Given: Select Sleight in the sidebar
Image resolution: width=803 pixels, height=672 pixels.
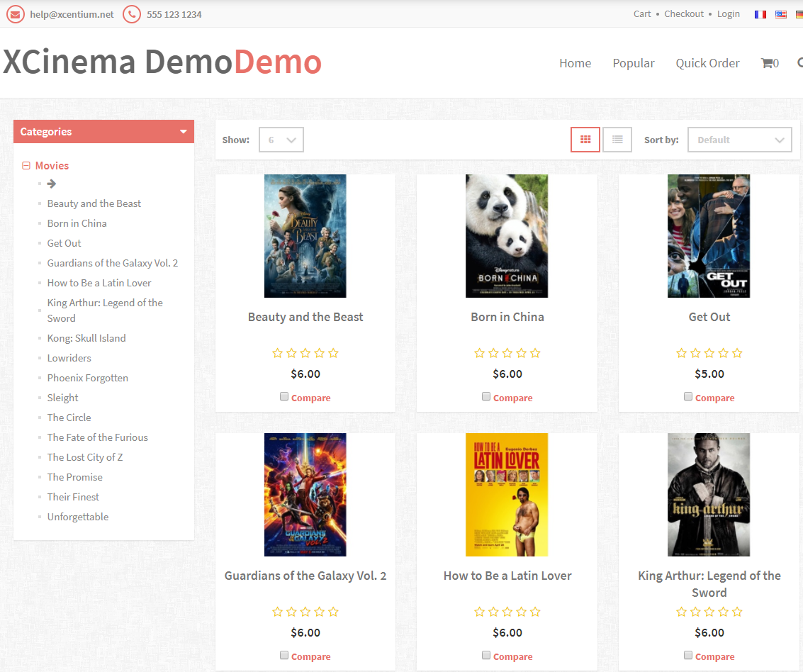Looking at the screenshot, I should coord(62,398).
